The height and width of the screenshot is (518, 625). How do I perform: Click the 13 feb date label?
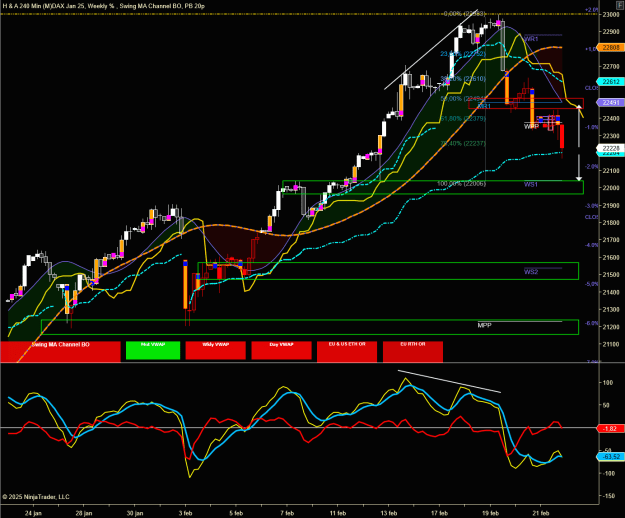[389, 513]
